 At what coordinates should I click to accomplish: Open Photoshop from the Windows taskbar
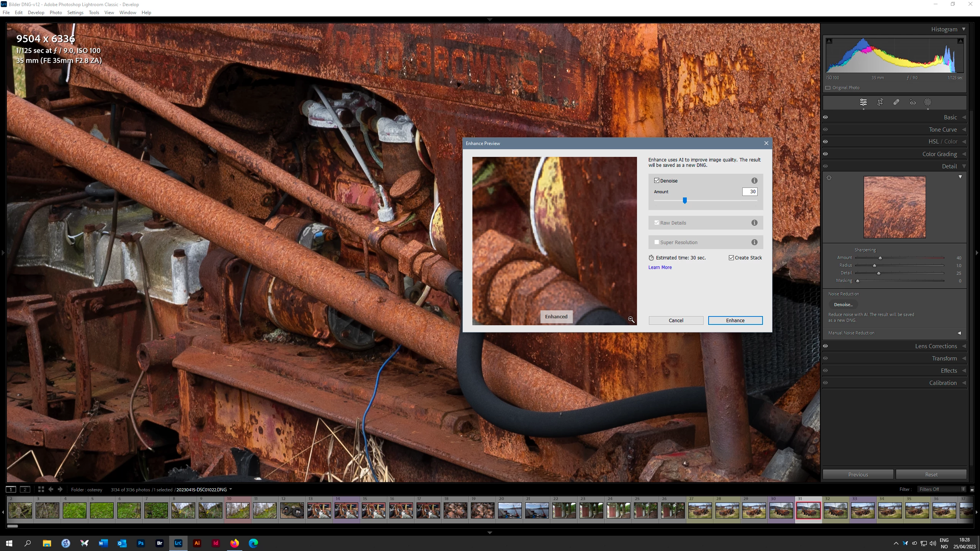pyautogui.click(x=141, y=543)
